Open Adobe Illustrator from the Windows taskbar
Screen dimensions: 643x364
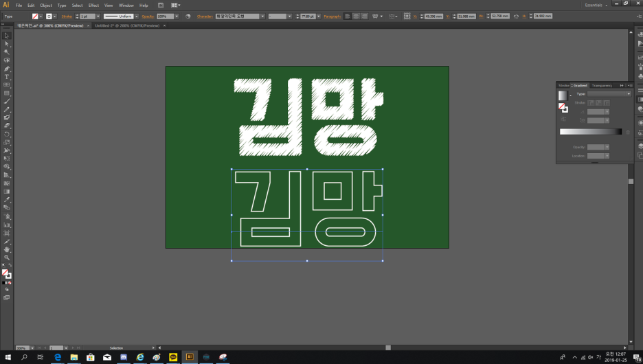[x=190, y=357]
